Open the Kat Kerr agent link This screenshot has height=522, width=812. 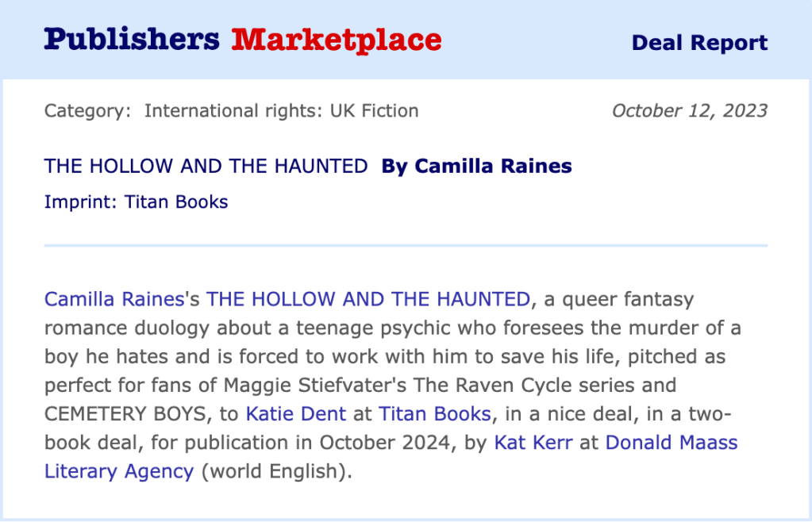coord(531,442)
